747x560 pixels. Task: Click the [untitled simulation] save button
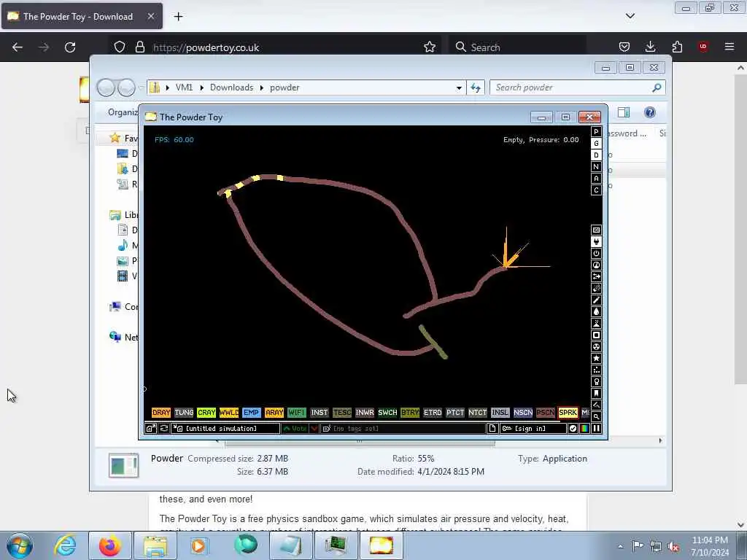[x=226, y=429]
